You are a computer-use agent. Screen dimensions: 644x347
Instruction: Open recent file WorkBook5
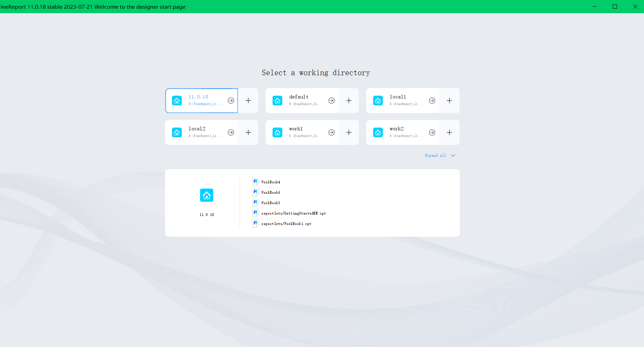point(271,203)
